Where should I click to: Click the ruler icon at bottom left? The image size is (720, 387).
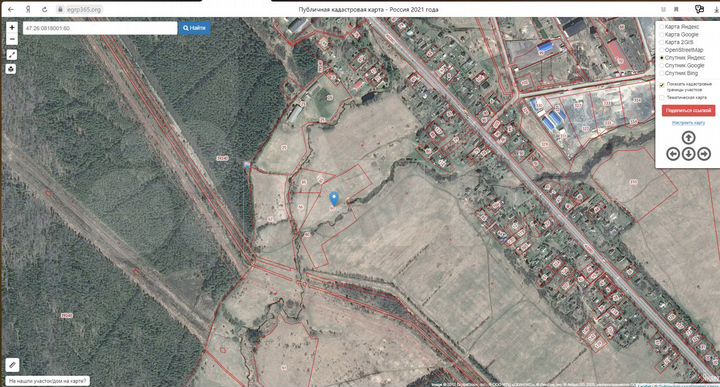click(x=12, y=365)
